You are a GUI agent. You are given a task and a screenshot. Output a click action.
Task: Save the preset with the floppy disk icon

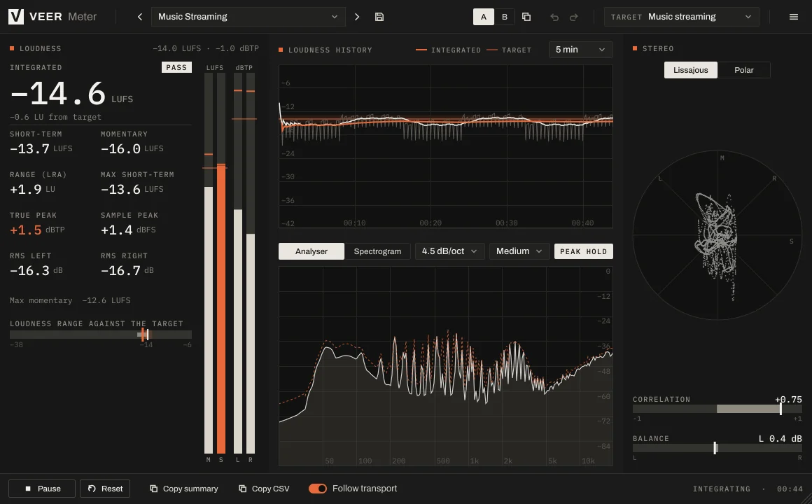coord(379,17)
